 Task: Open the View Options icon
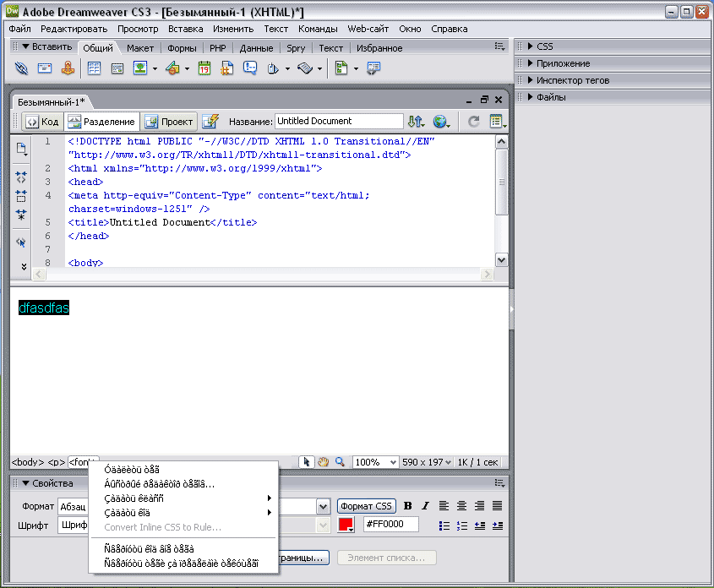498,121
